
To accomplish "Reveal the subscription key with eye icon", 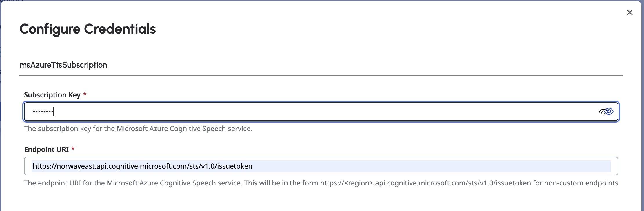I will 606,112.
